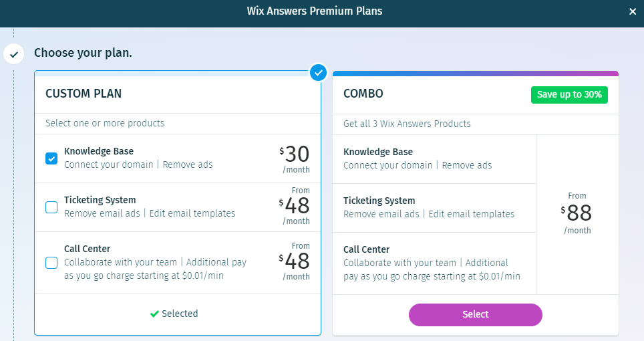Viewport: 644px width, 341px height.
Task: Toggle the Knowledge Base checkbox
Action: click(51, 158)
